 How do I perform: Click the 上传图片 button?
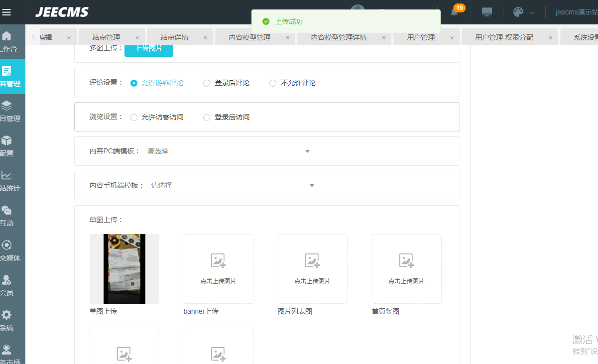point(148,49)
